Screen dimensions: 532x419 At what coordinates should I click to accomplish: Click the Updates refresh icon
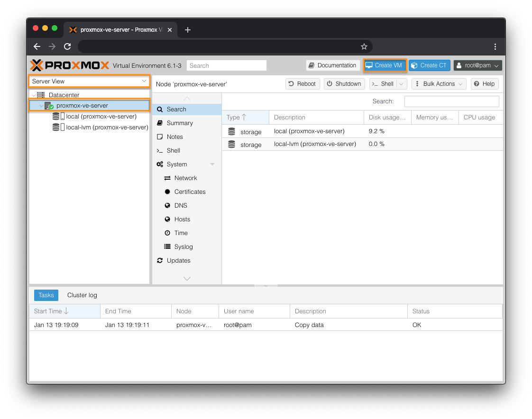click(160, 261)
